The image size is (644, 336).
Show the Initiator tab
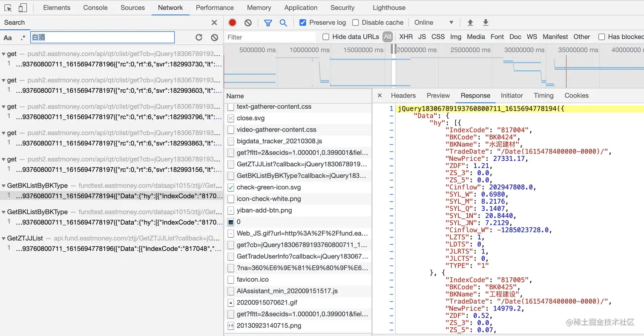point(512,96)
